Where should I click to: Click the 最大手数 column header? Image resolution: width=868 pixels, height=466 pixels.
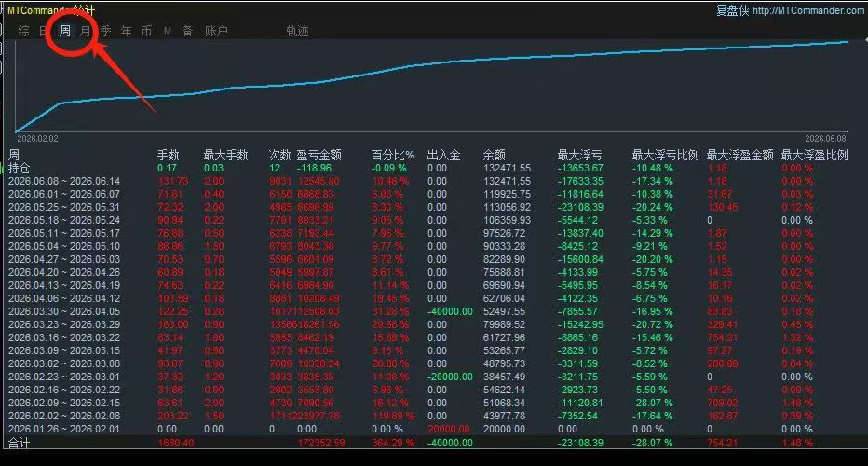click(x=226, y=155)
